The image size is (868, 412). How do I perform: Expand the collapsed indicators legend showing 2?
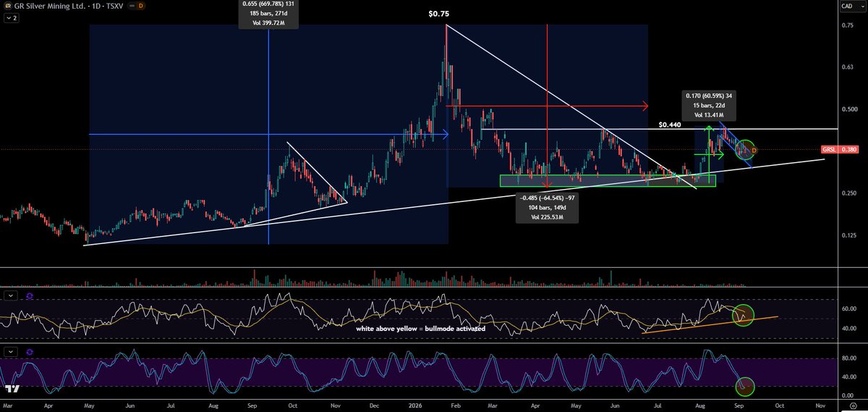click(x=11, y=17)
